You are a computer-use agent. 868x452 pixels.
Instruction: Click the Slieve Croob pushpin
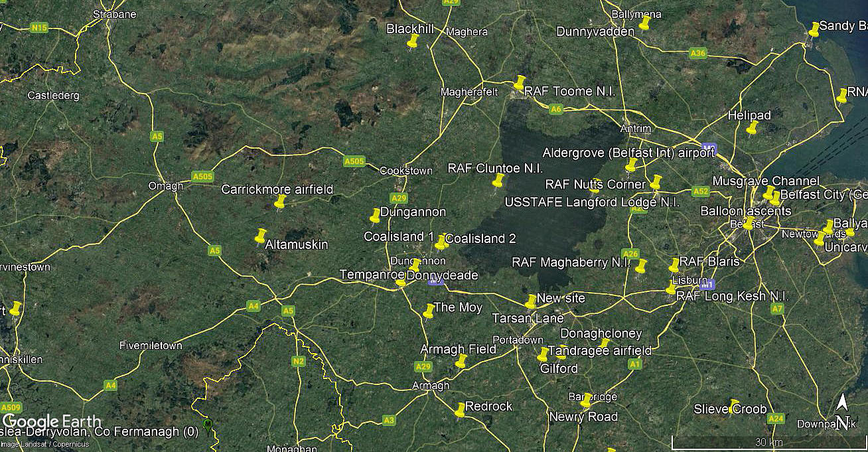734,406
